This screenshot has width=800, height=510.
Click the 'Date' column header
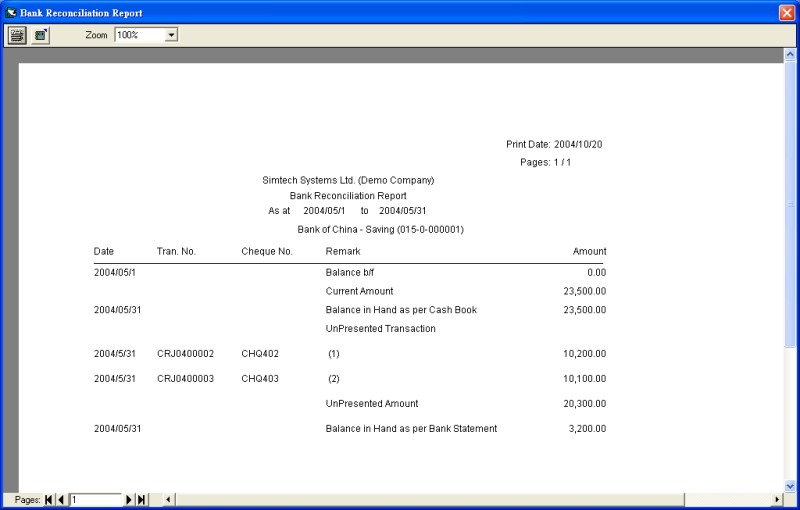(104, 251)
